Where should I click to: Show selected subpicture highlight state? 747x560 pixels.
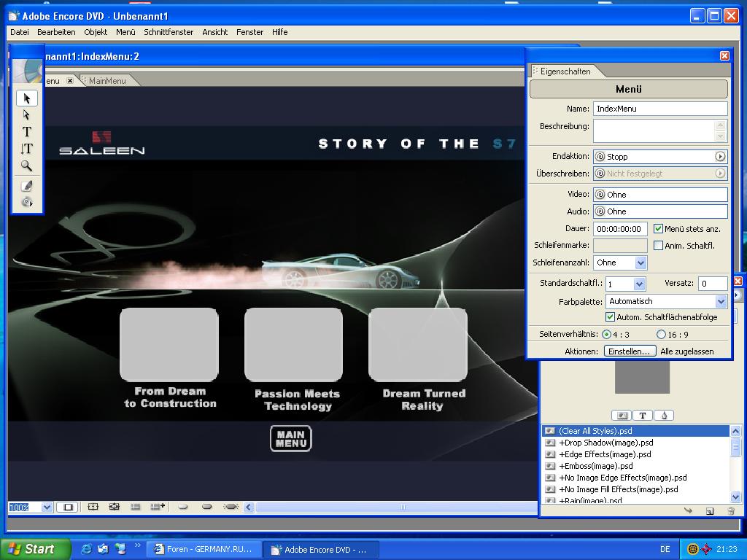[206, 507]
